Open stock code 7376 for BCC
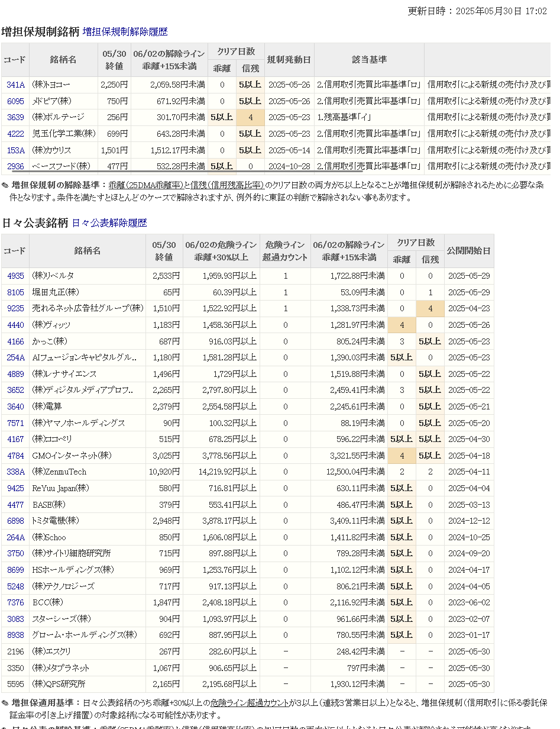This screenshot has width=560, height=729. pyautogui.click(x=15, y=602)
